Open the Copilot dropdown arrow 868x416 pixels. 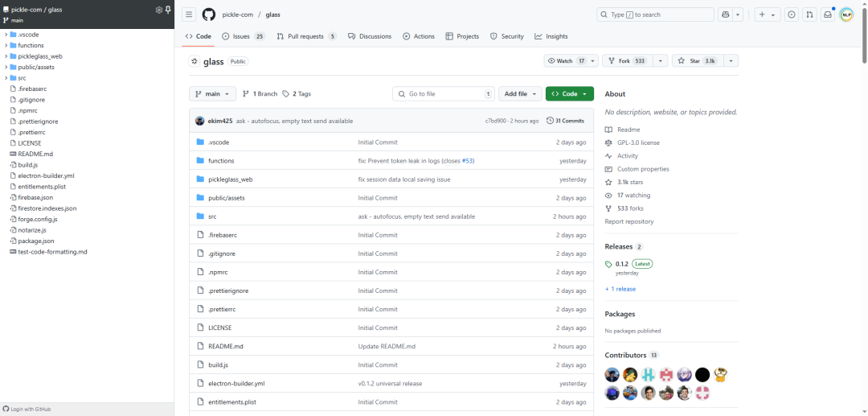(x=737, y=15)
